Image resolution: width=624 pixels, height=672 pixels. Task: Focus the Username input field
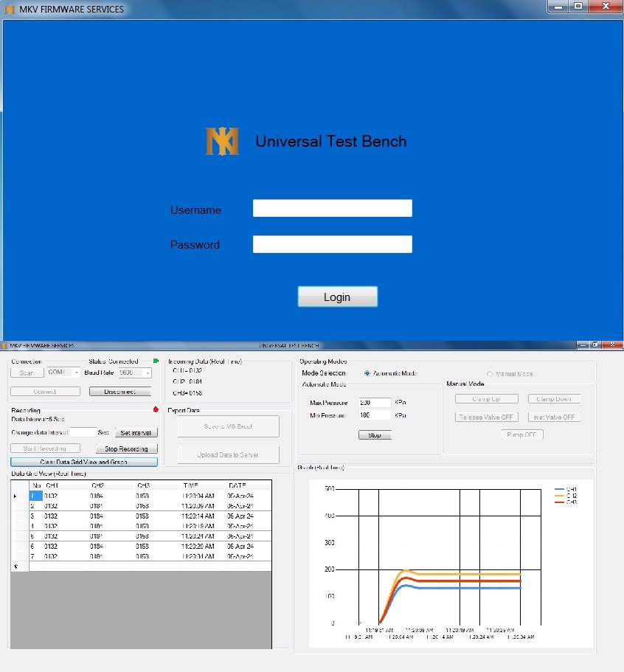332,209
